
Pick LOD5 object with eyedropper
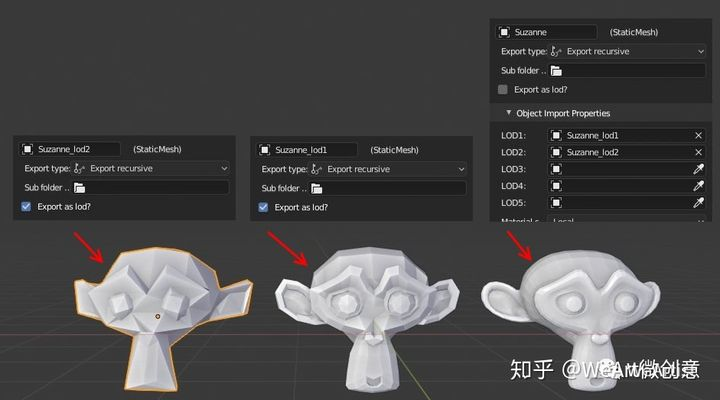tap(698, 203)
